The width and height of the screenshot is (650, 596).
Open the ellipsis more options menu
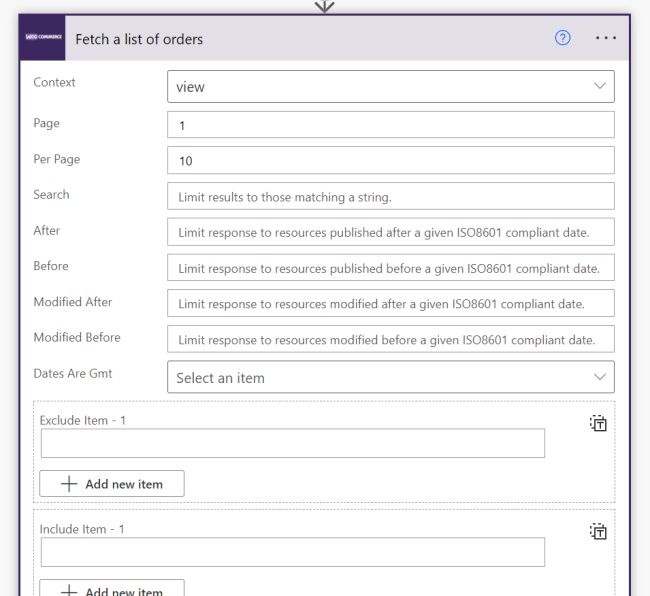(x=606, y=38)
